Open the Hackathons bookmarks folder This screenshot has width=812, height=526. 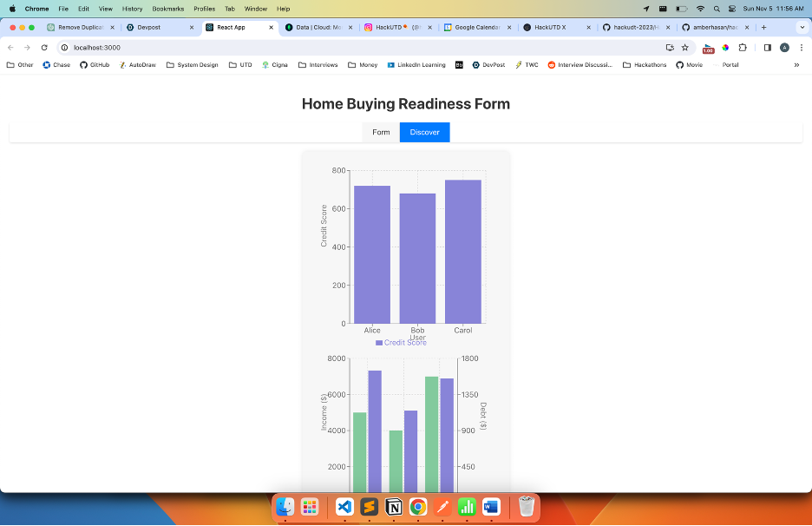pyautogui.click(x=645, y=65)
